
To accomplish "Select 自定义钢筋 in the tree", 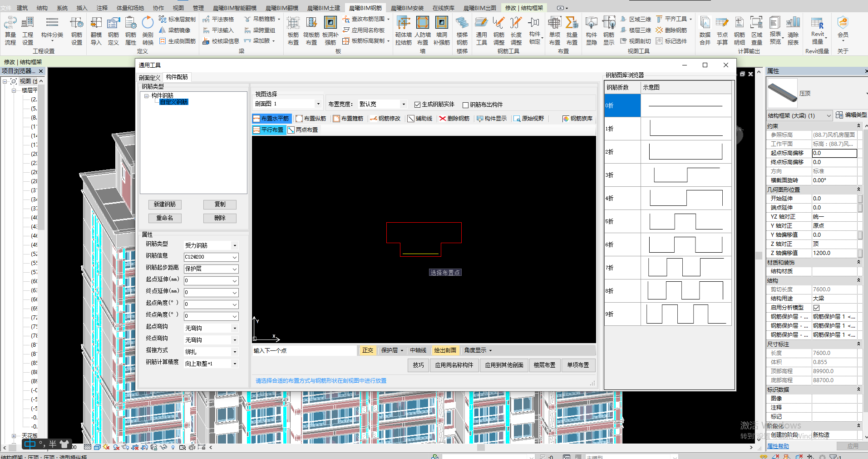I will tap(174, 102).
